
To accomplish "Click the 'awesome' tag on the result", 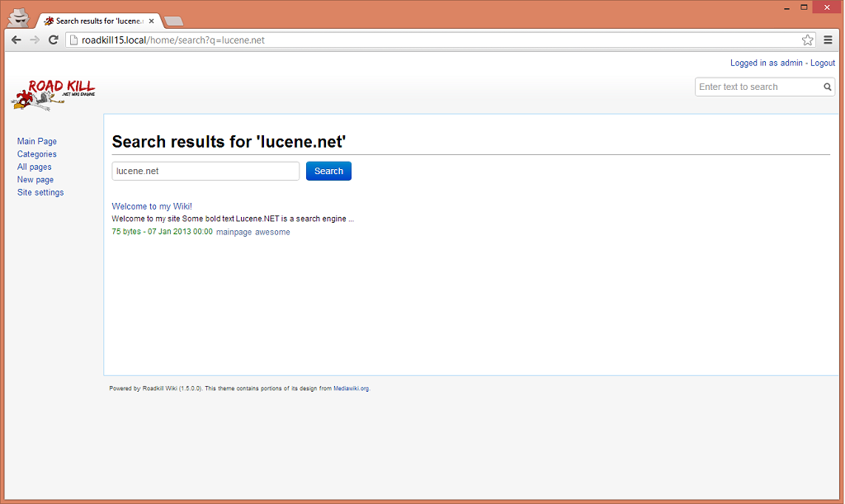I will tap(272, 232).
